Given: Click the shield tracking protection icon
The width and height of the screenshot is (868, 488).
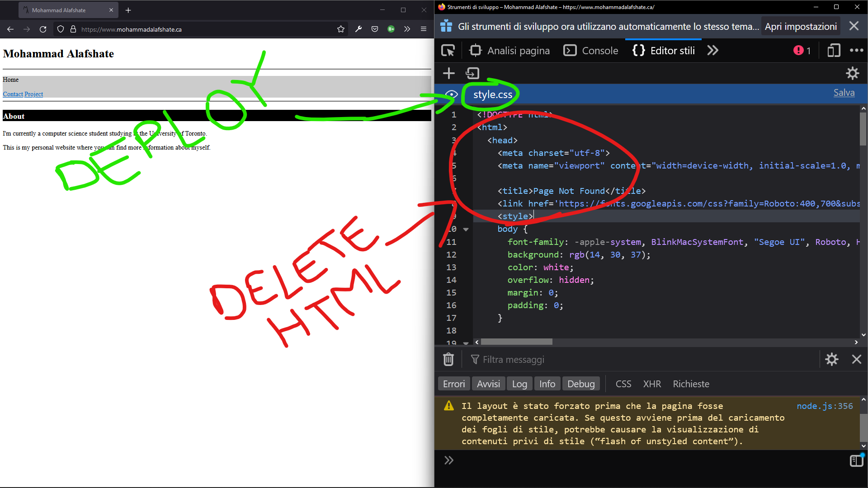Looking at the screenshot, I should pyautogui.click(x=61, y=29).
